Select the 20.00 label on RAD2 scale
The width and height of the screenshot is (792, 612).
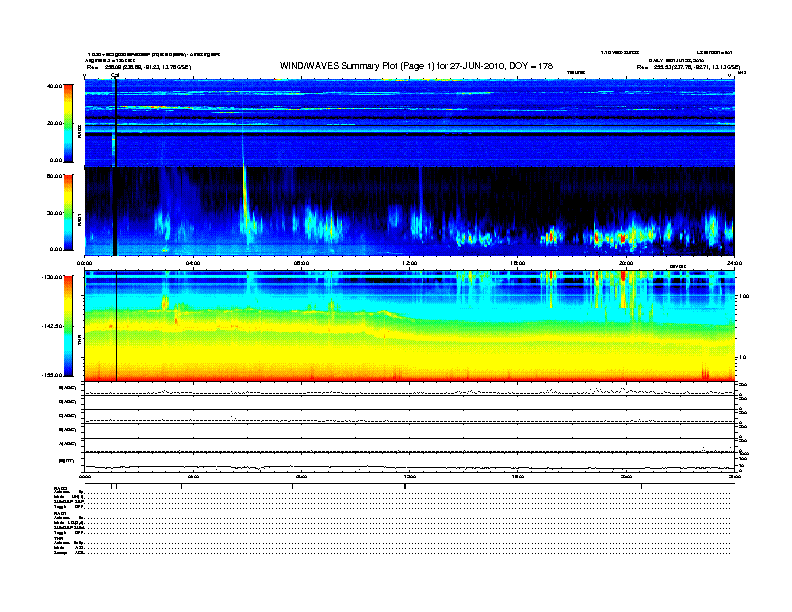(x=54, y=123)
